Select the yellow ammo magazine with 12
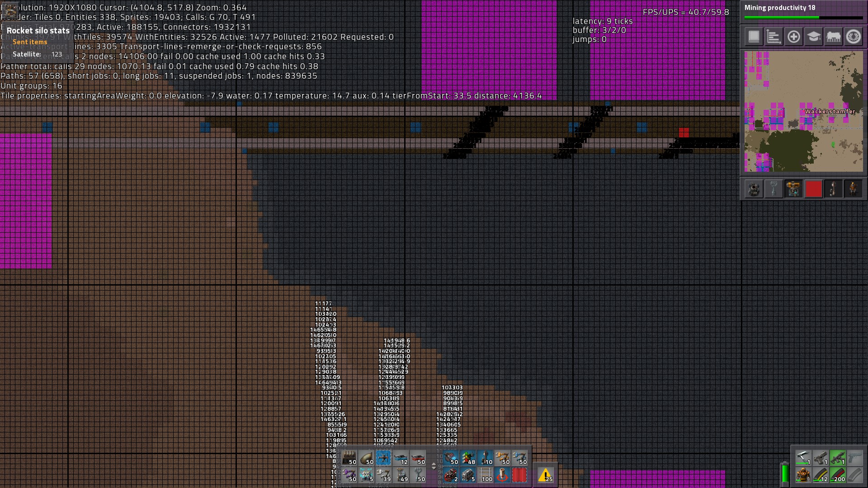 tap(820, 474)
